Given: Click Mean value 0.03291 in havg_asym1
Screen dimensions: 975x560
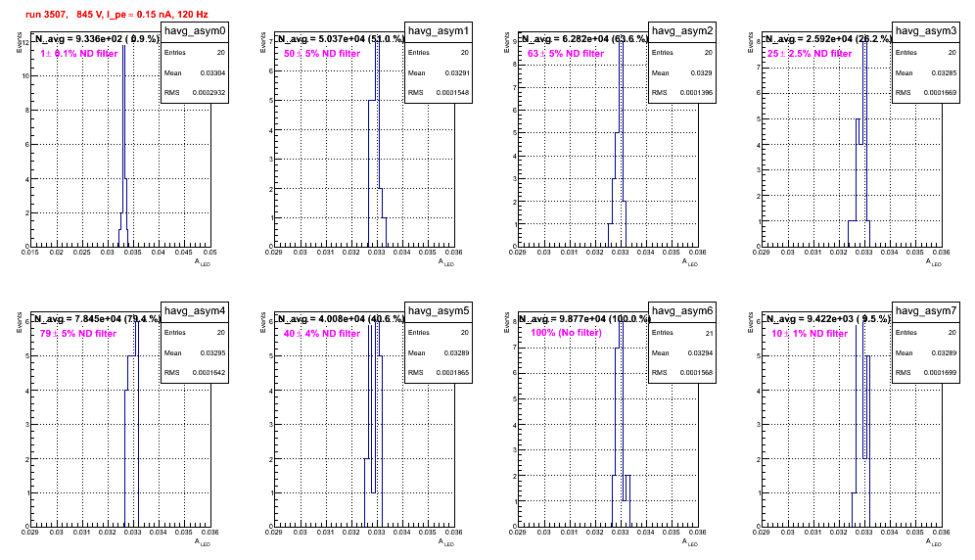Looking at the screenshot, I should 456,72.
